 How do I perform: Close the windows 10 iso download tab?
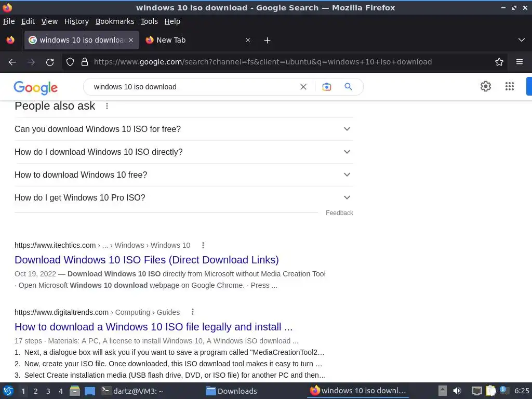[131, 40]
